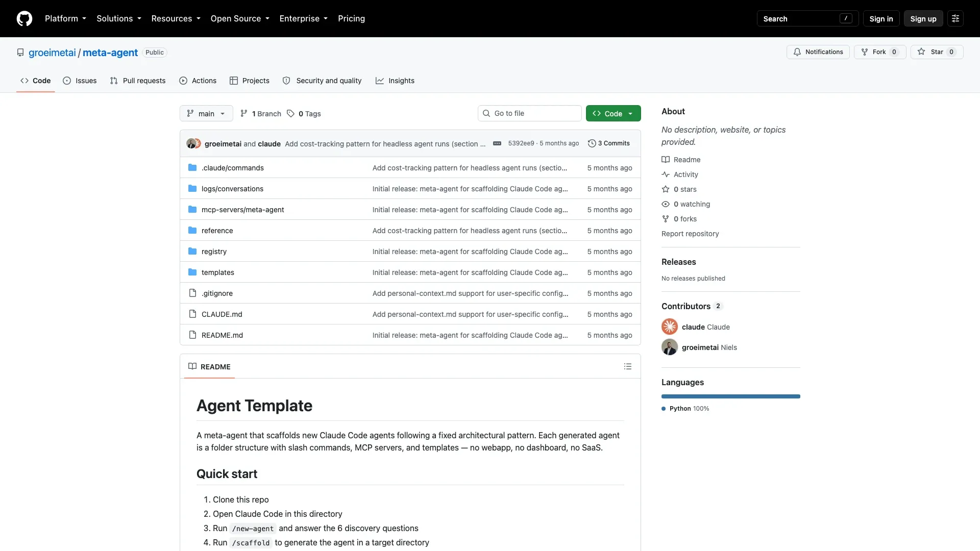Click the claude contributor avatar

[x=670, y=327]
